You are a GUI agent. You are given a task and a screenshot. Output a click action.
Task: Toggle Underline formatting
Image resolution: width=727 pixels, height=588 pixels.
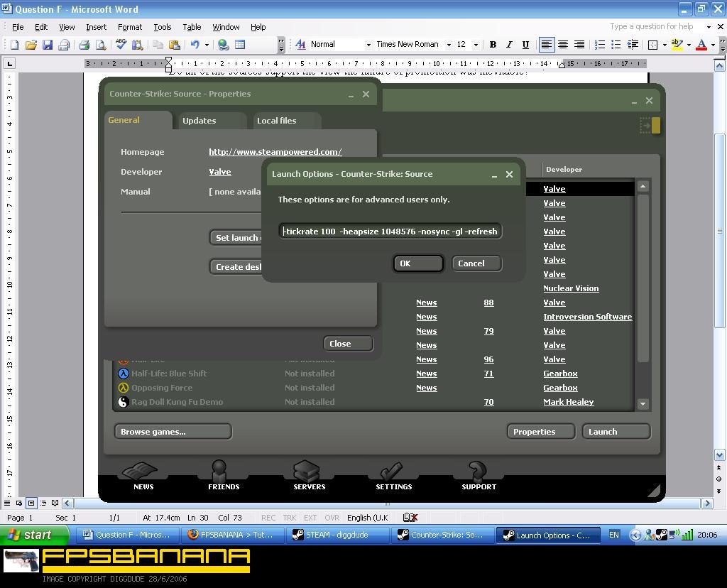click(x=525, y=45)
